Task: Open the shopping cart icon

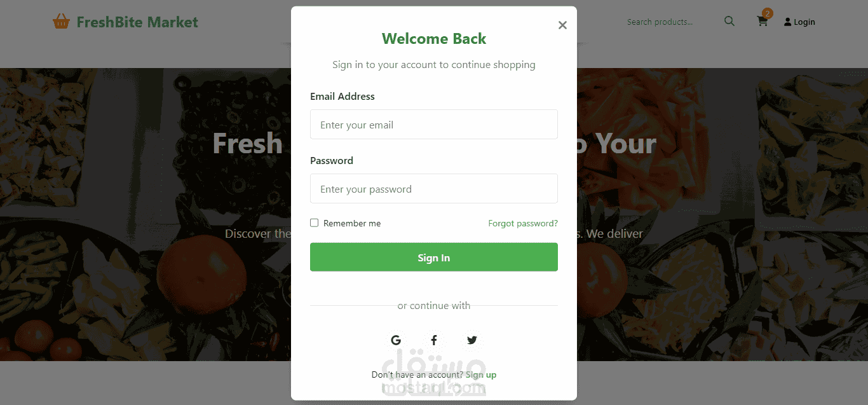Action: point(762,22)
